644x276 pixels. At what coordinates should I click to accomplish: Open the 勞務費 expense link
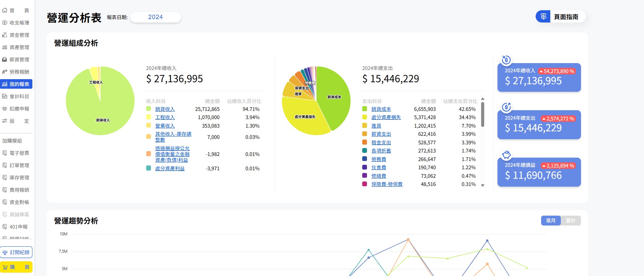379,159
